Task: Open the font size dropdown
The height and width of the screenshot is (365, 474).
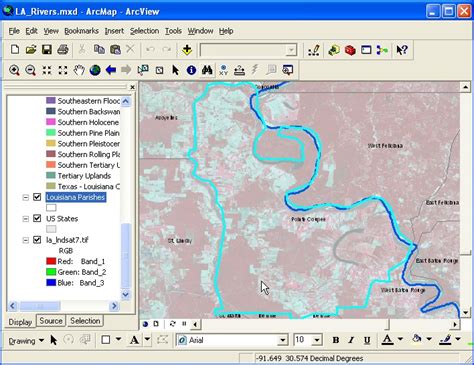Action: pos(317,340)
